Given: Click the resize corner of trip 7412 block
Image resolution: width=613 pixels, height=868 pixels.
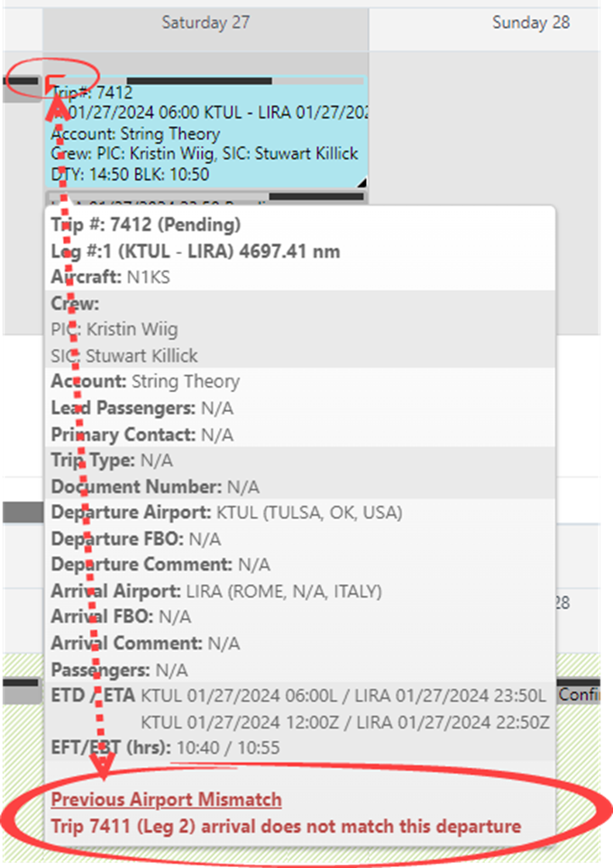Looking at the screenshot, I should pos(362,182).
